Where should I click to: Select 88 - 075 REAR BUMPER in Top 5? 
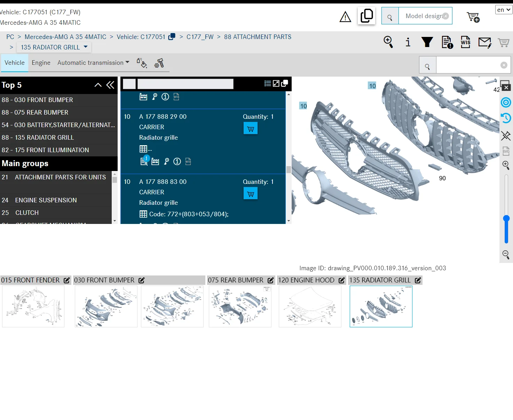(x=59, y=112)
